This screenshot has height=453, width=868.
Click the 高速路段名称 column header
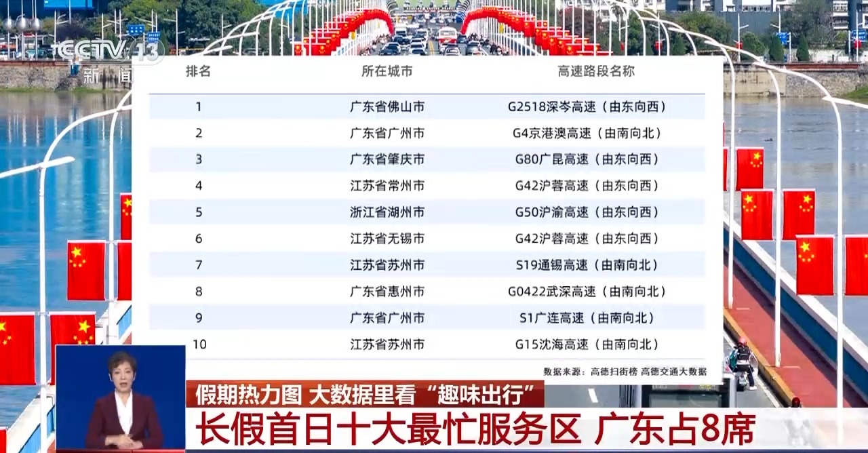[x=596, y=71]
